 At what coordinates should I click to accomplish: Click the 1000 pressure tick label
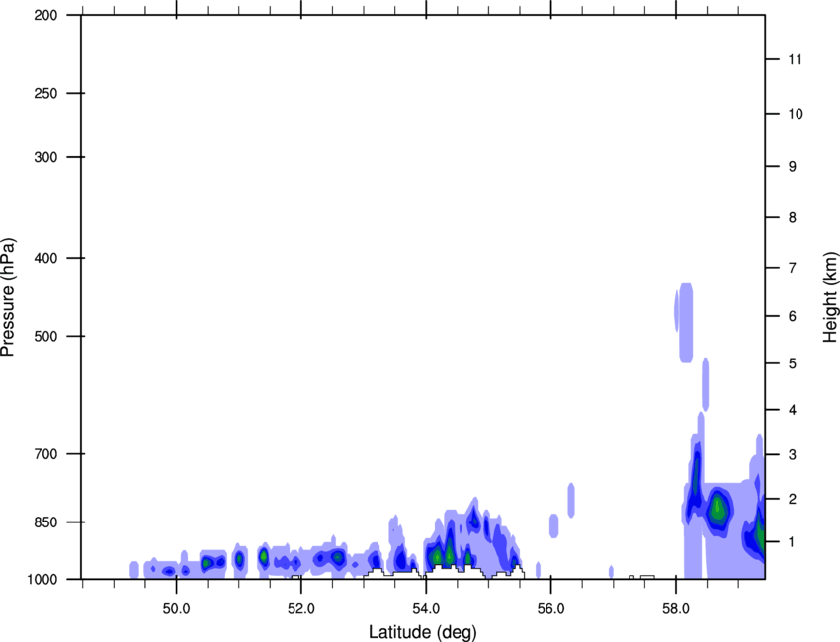pyautogui.click(x=42, y=580)
